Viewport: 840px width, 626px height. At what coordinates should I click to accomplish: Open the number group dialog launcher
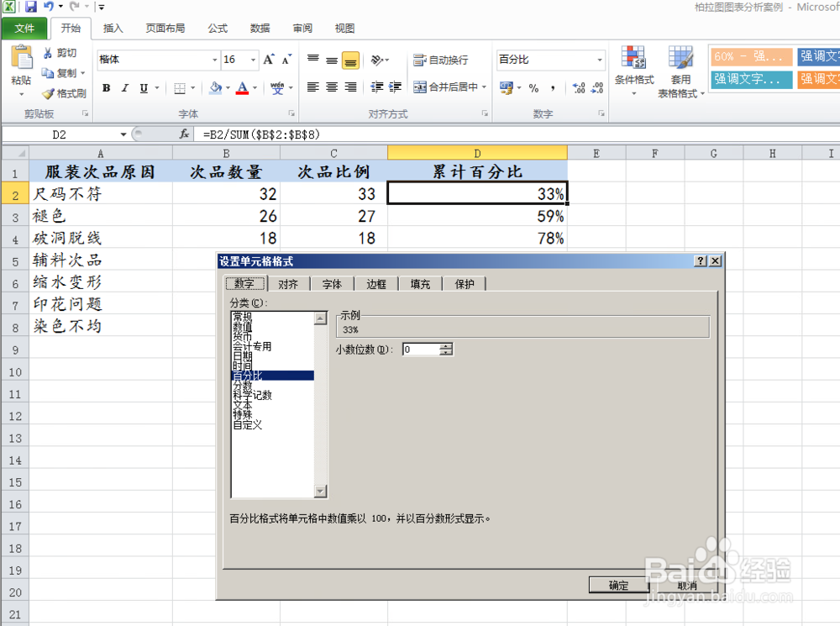coord(601,113)
